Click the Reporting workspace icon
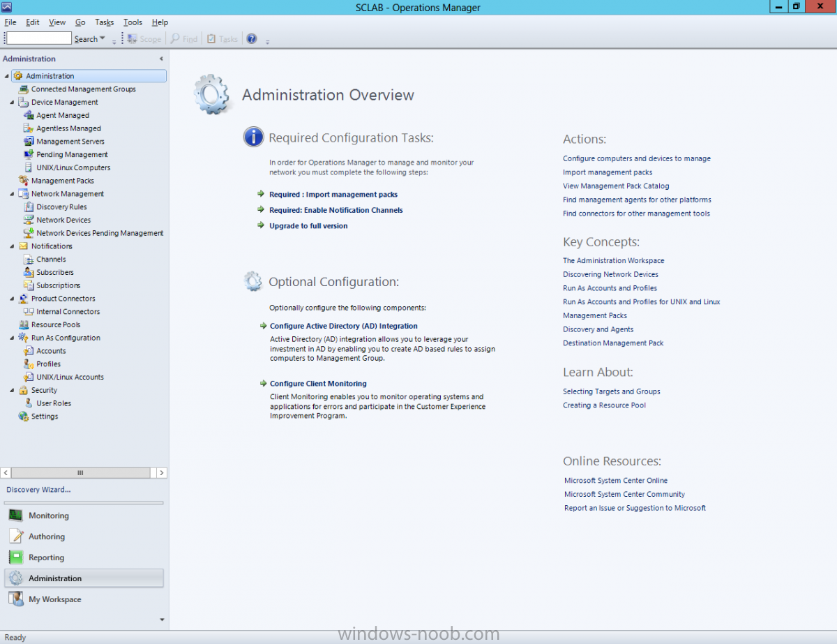This screenshot has width=837, height=644. click(x=16, y=557)
